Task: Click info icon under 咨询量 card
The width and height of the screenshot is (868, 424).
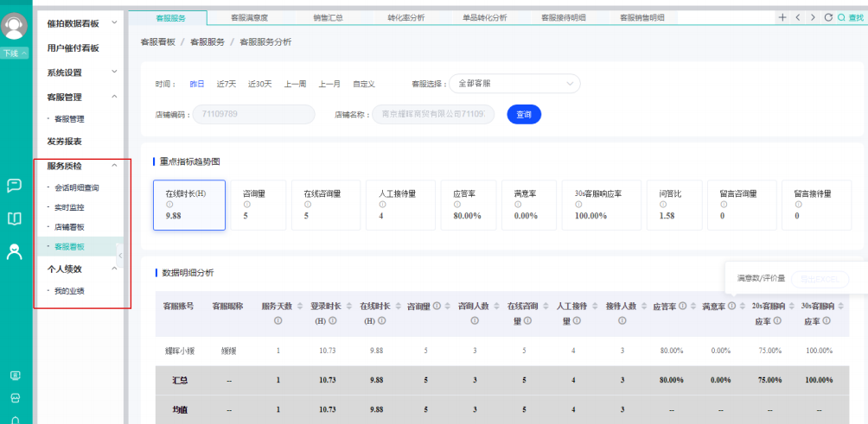Action: click(x=246, y=205)
